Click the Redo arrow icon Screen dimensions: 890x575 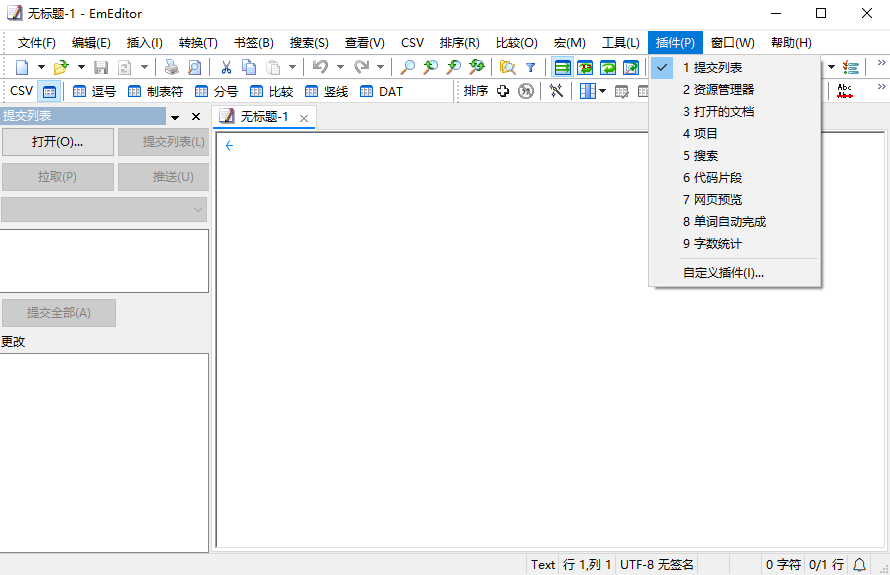[361, 68]
